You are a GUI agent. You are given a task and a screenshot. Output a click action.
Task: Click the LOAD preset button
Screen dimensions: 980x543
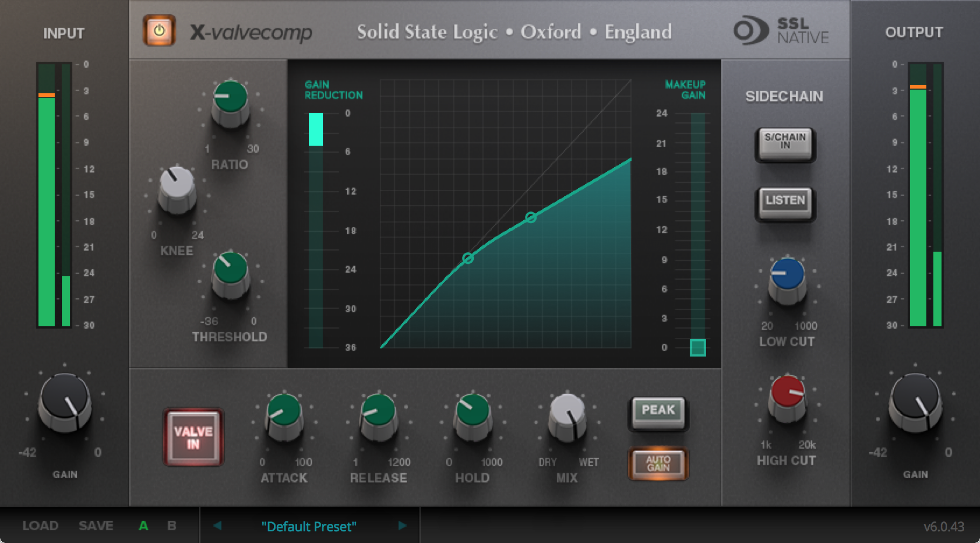(40, 525)
